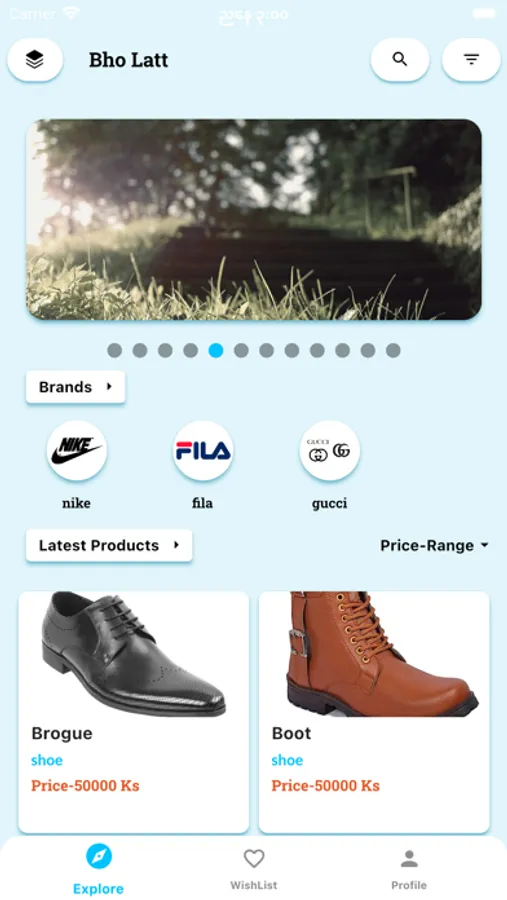Tap the layers stack icon
507x900 pixels.
coord(35,59)
